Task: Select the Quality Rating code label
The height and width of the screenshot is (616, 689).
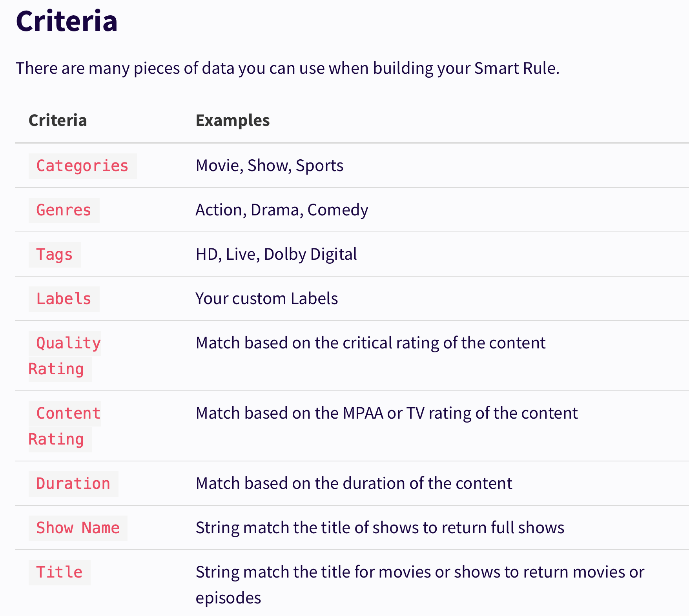Action: 65,356
